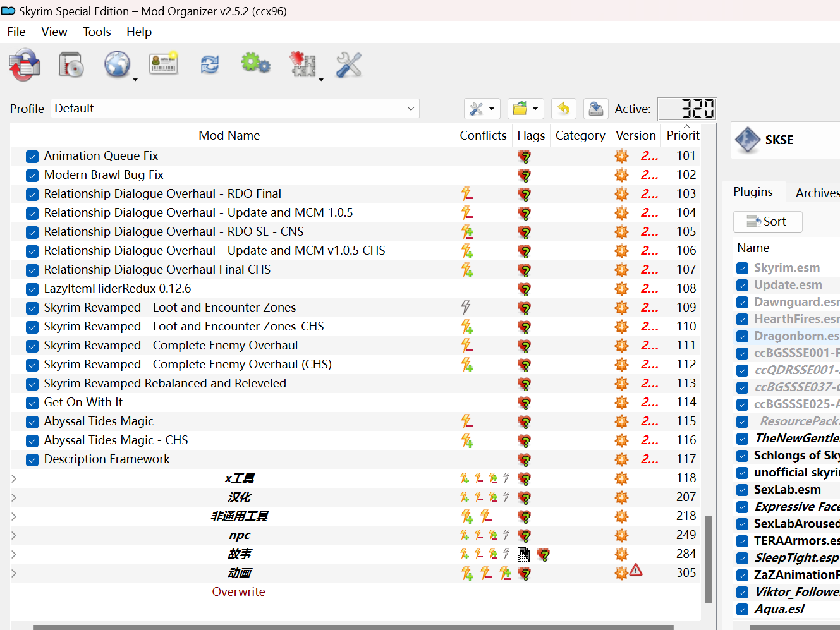840x630 pixels.
Task: Open the Profile Default dropdown
Action: [x=235, y=109]
